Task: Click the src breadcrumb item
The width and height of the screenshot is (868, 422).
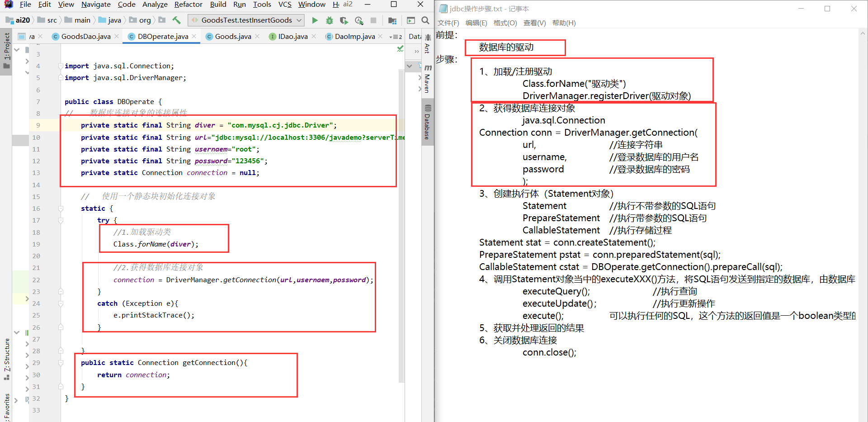Action: click(47, 20)
